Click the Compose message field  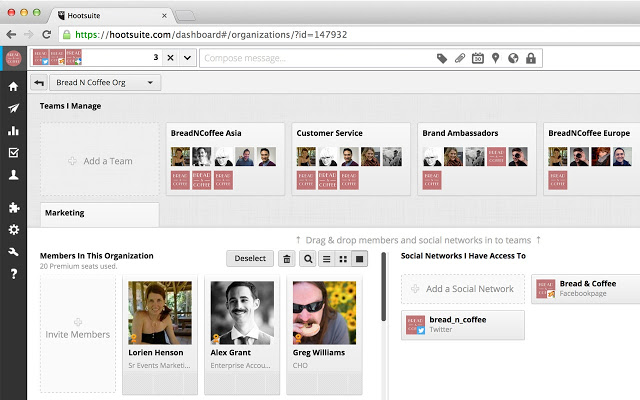click(318, 58)
